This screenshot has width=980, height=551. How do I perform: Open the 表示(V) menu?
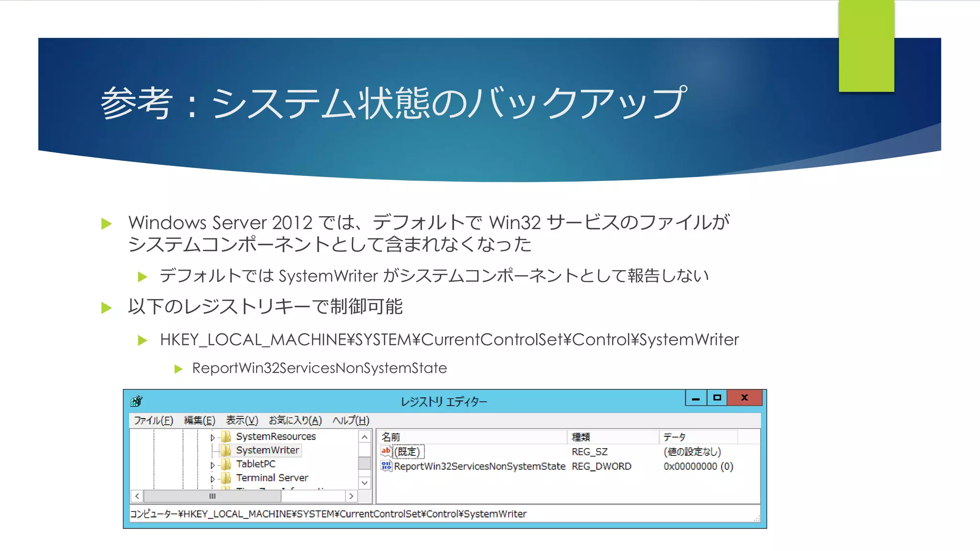[242, 420]
